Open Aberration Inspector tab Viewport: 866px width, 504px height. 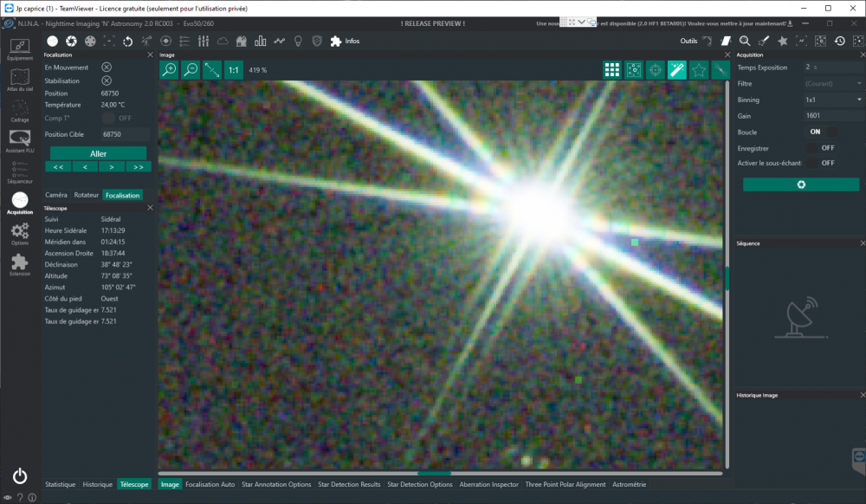tap(488, 484)
